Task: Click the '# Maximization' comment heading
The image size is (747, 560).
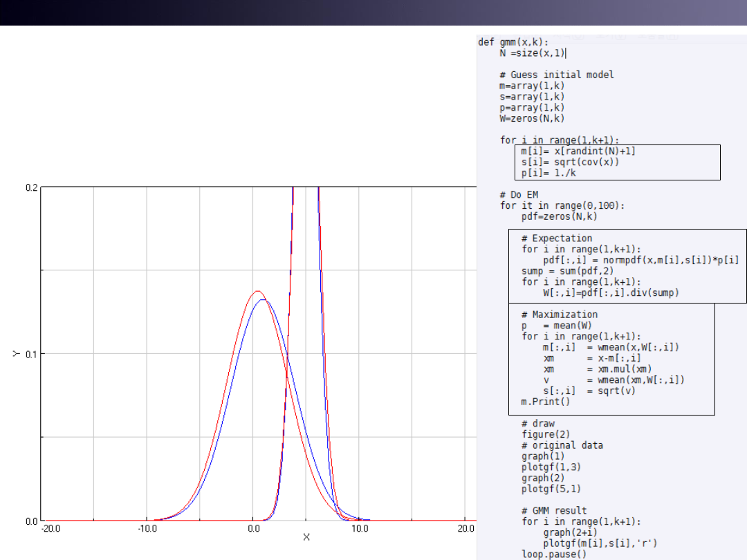Action: [x=560, y=315]
